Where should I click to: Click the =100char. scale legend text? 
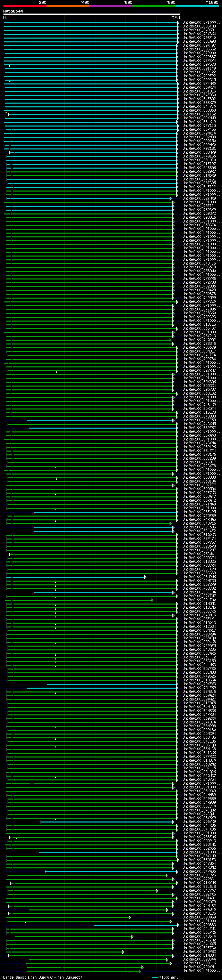(x=169, y=977)
